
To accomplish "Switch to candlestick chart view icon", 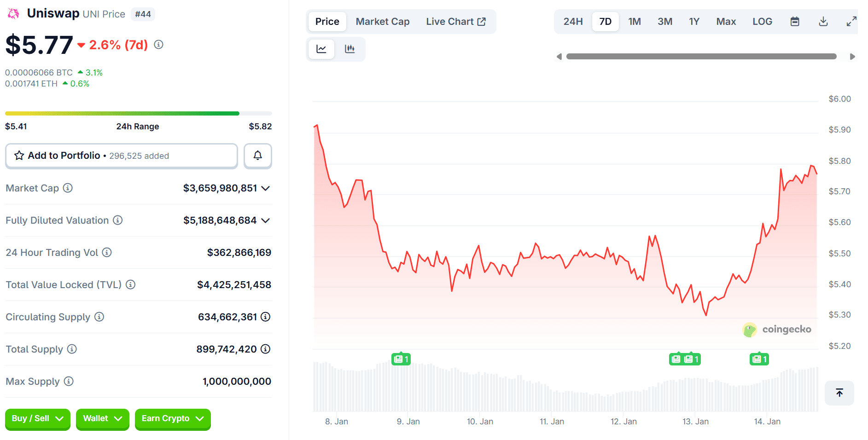I will click(350, 49).
